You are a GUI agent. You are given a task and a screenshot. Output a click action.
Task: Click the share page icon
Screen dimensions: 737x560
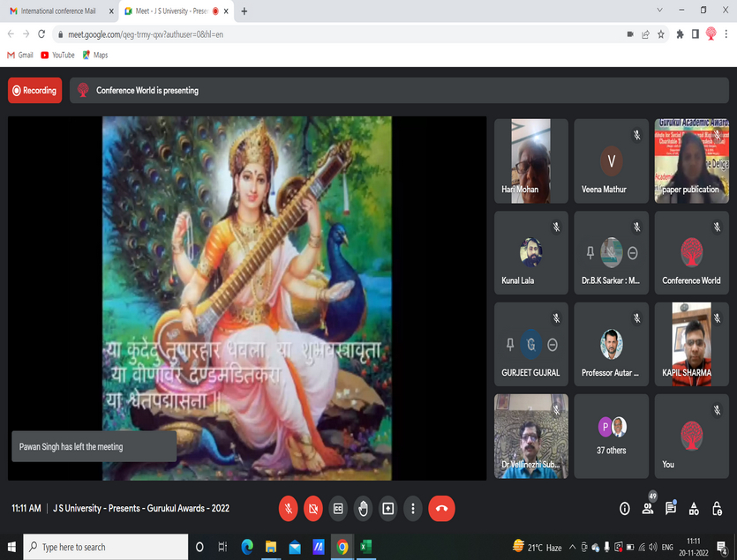(645, 34)
